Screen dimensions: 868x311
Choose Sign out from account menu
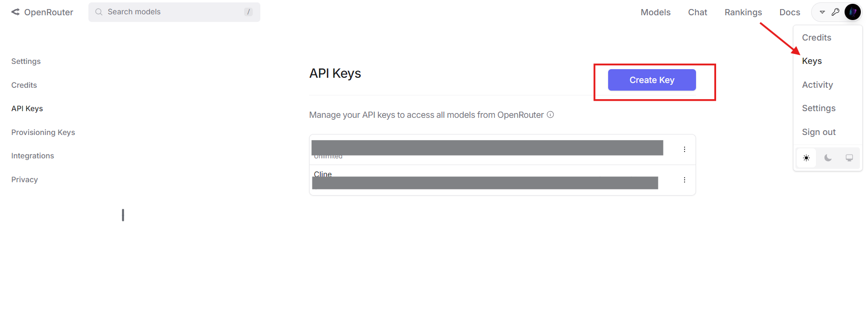pos(819,132)
